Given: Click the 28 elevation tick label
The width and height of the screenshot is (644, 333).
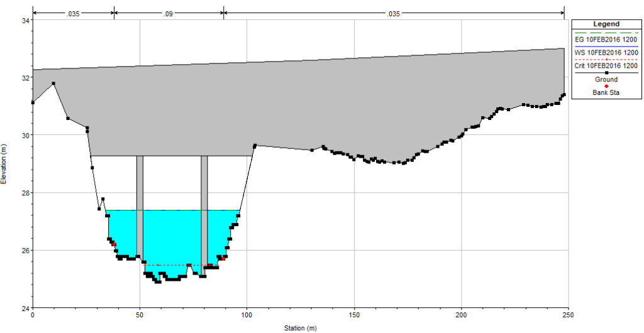Looking at the screenshot, I should point(26,193).
